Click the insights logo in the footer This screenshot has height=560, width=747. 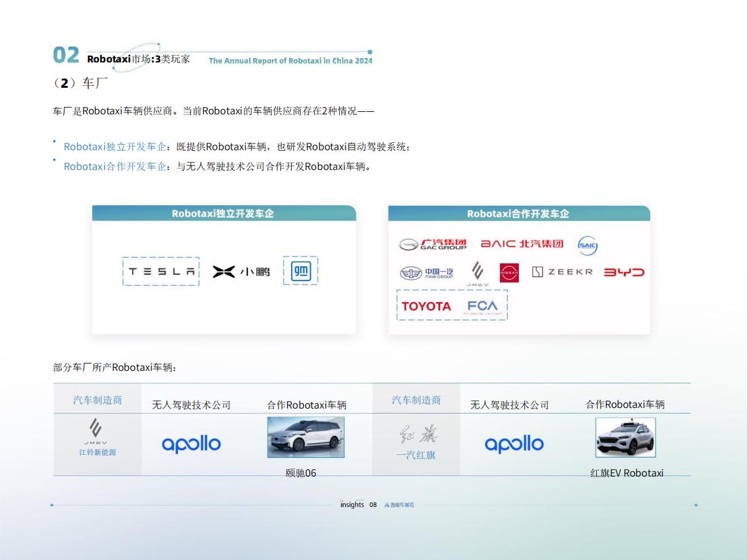coord(352,504)
